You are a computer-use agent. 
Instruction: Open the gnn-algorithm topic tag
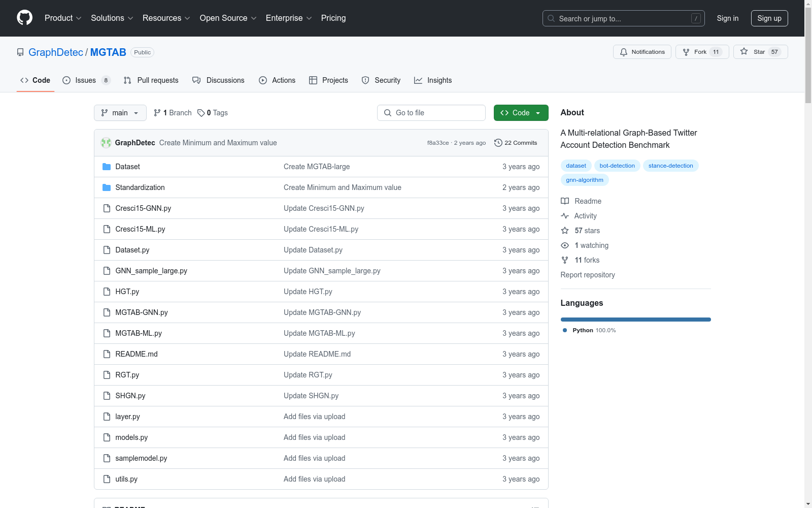[585, 180]
